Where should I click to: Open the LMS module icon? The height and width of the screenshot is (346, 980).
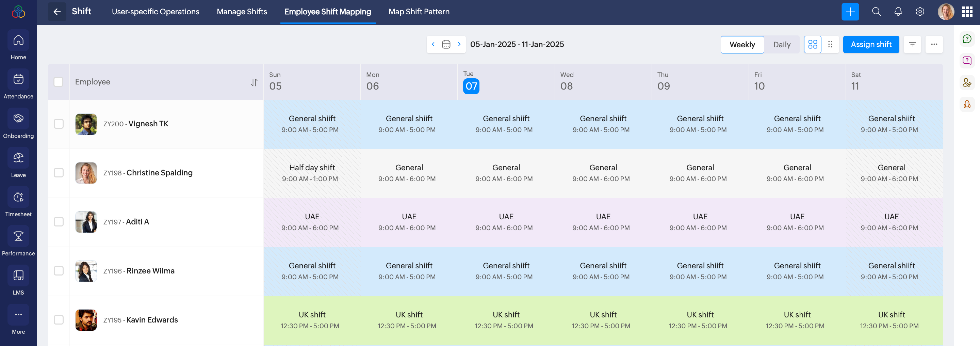click(x=18, y=275)
